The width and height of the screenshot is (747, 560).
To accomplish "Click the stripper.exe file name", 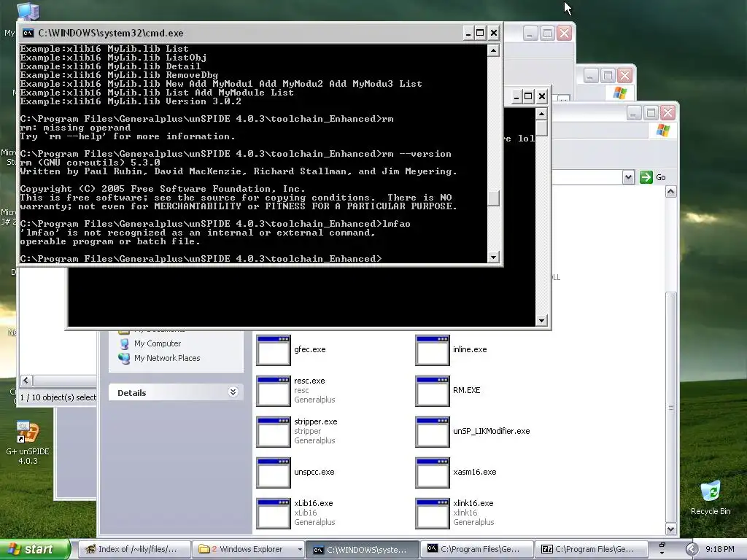I will [315, 422].
